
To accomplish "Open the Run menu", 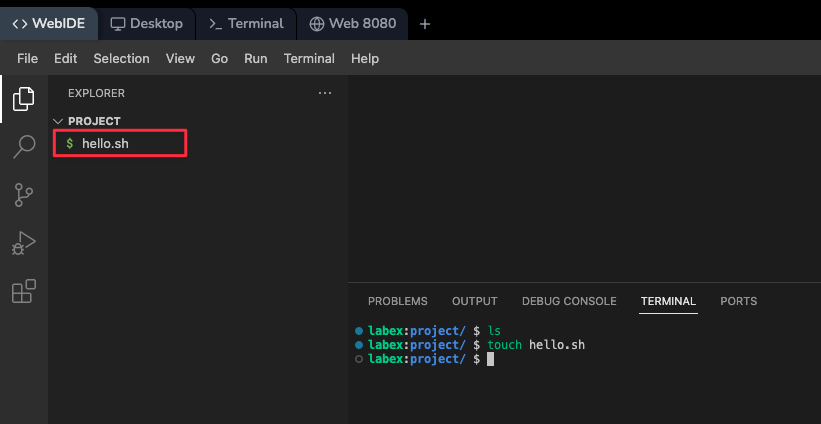I will point(256,59).
